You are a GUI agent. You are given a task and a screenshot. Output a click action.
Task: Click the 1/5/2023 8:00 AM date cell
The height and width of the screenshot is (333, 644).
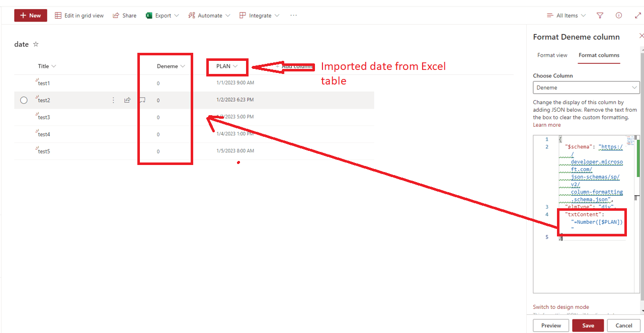235,151
